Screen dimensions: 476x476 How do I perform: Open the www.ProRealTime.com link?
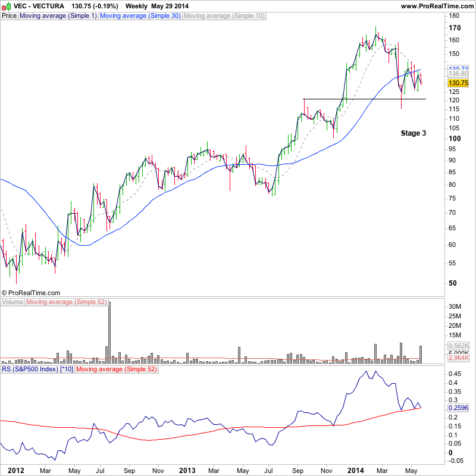437,6
